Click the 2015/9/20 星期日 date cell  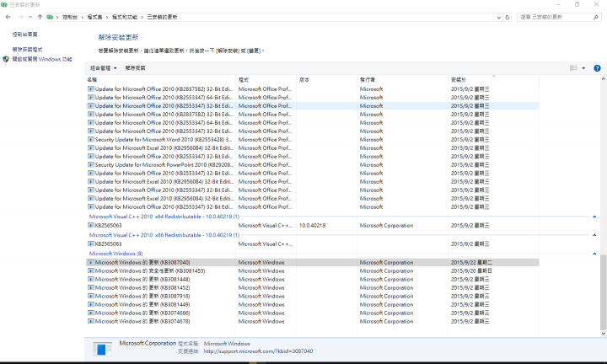[471, 270]
